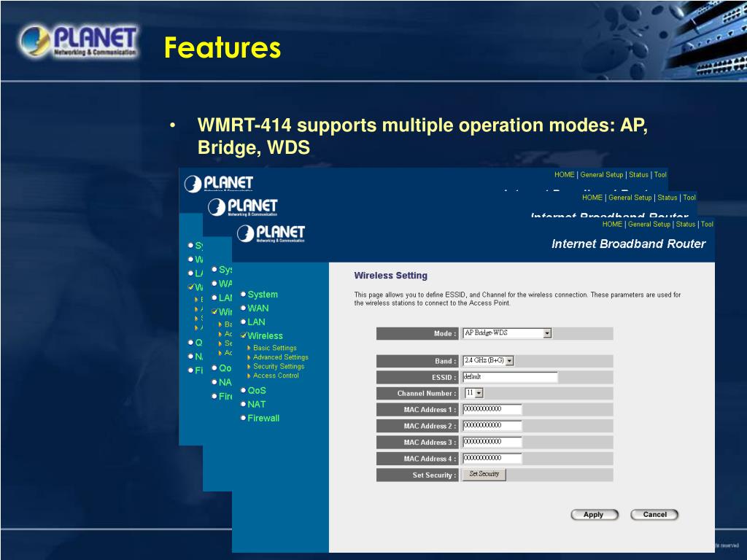Expand the Channel Number dropdown showing 11

point(479,393)
